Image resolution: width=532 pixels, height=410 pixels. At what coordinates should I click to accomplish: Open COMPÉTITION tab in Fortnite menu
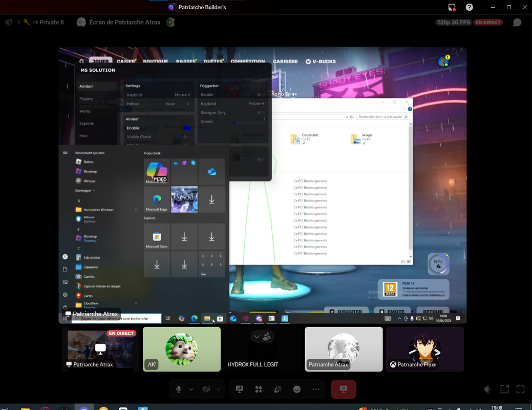(x=248, y=61)
